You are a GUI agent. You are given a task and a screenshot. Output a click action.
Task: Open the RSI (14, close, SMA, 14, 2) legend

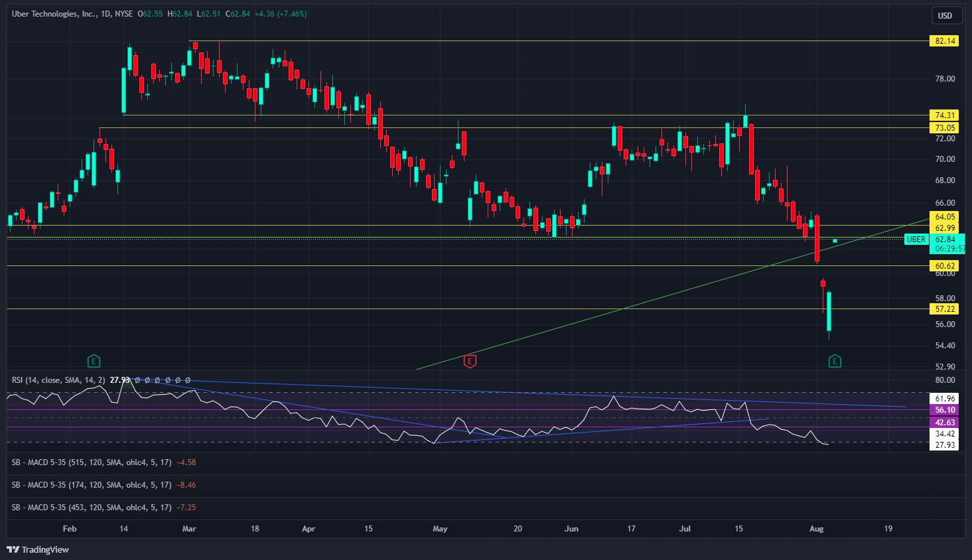coord(58,380)
